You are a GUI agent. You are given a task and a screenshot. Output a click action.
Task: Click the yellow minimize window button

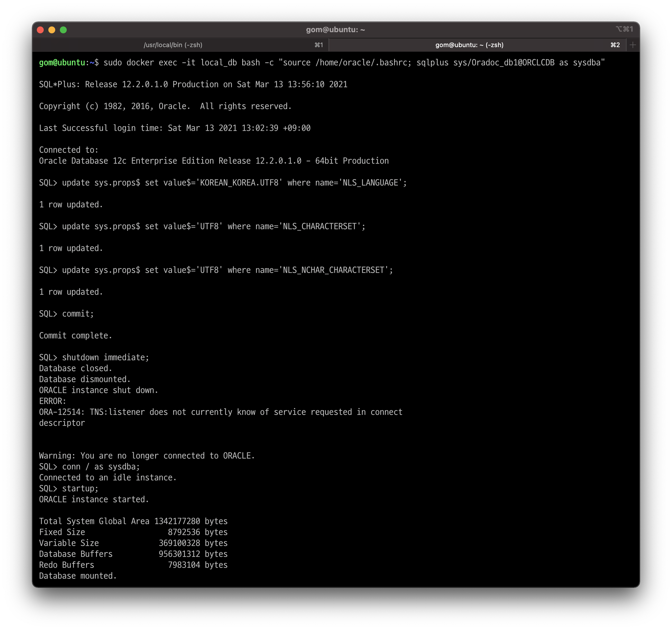pyautogui.click(x=52, y=30)
